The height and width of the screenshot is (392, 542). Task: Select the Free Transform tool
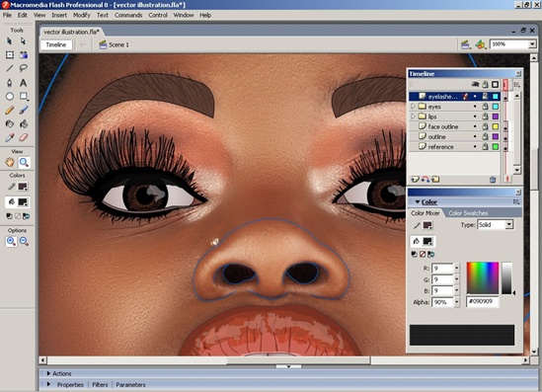tap(9, 55)
